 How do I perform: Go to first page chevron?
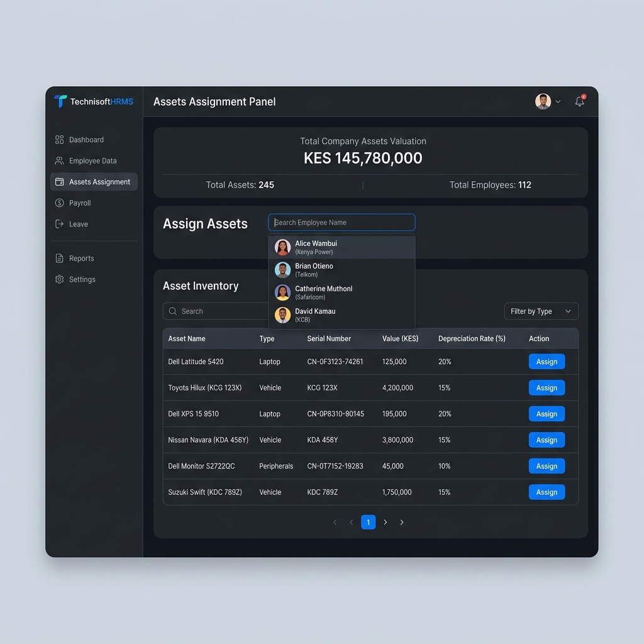tap(335, 522)
